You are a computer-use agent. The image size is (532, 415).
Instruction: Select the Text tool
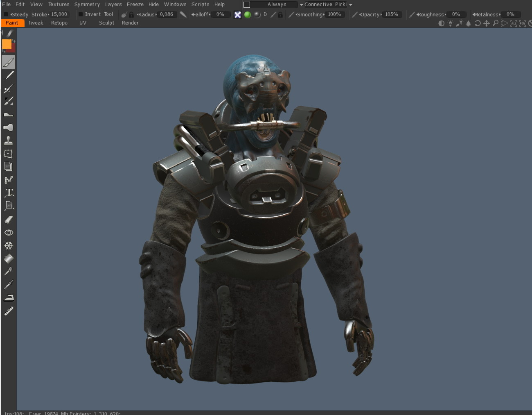pyautogui.click(x=9, y=193)
